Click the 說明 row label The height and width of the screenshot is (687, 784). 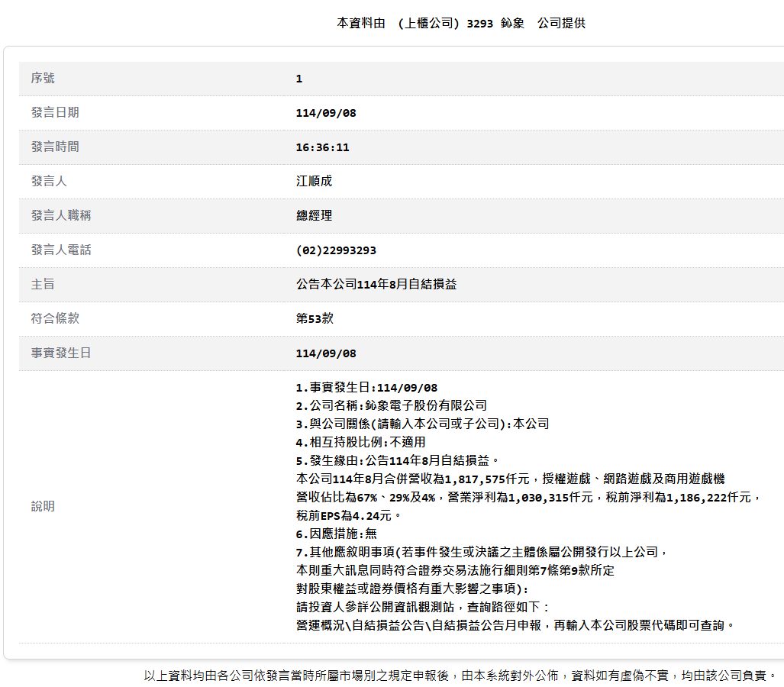[43, 506]
